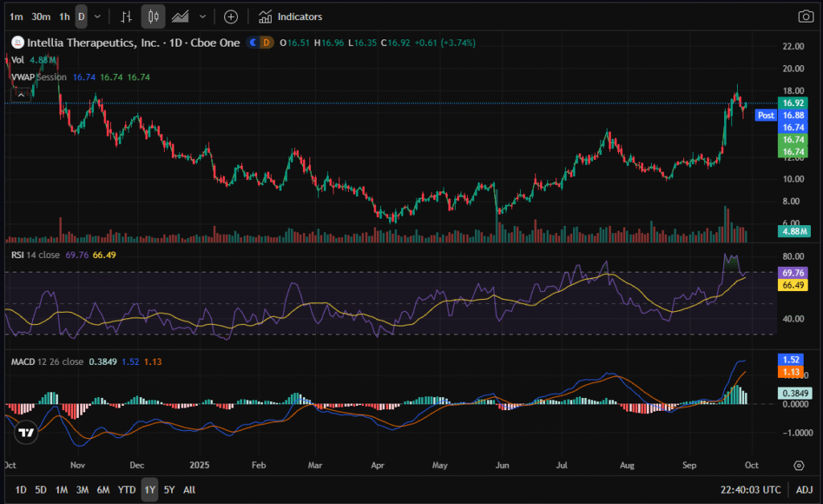
Task: Expand the time interval dropdown arrow
Action: pyautogui.click(x=98, y=16)
